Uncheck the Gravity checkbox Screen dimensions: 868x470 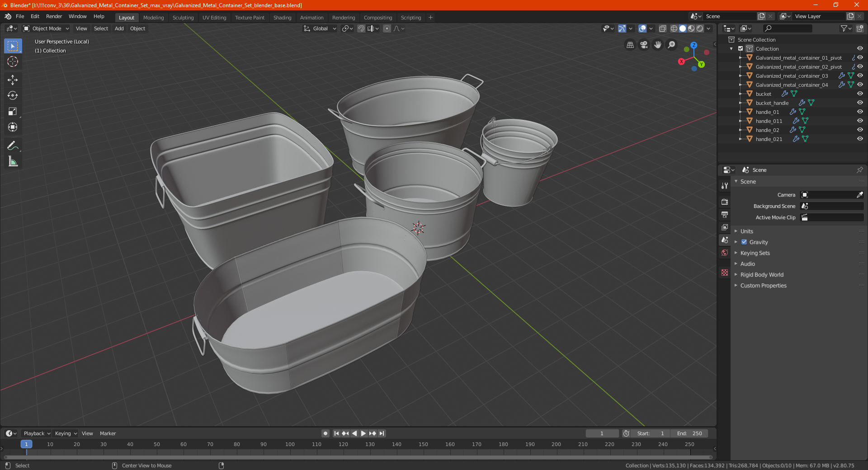point(744,242)
